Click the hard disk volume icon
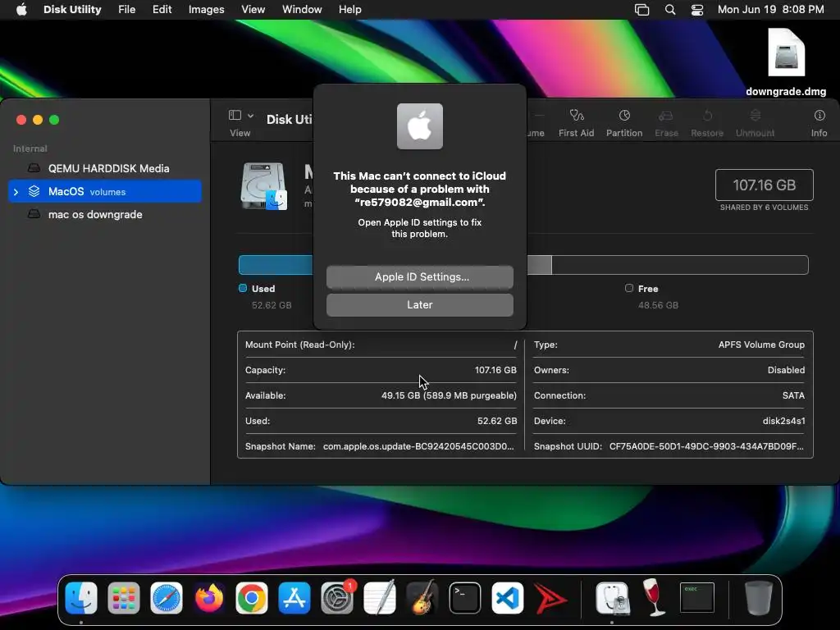The height and width of the screenshot is (630, 840). pyautogui.click(x=263, y=186)
